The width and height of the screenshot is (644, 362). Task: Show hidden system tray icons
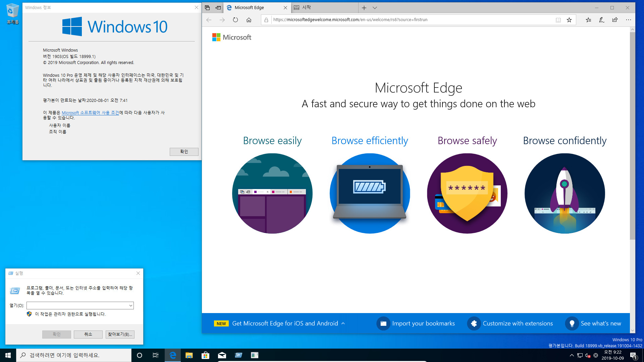[572, 355]
